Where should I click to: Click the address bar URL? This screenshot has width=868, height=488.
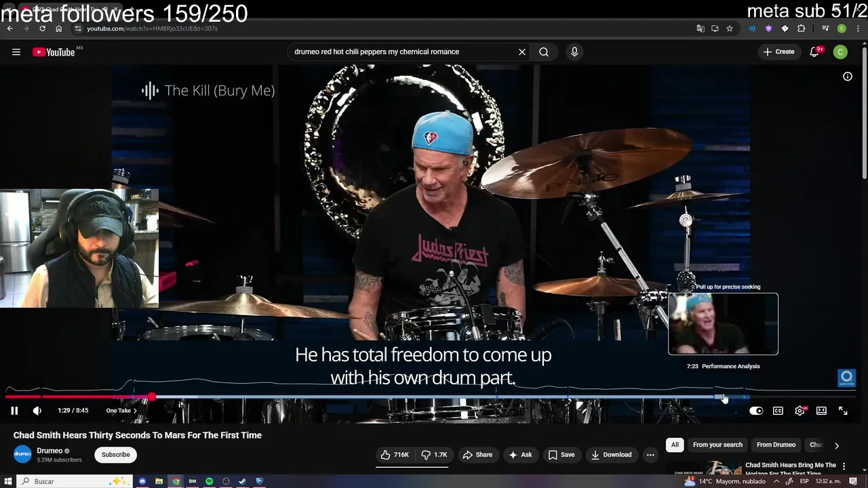(152, 28)
